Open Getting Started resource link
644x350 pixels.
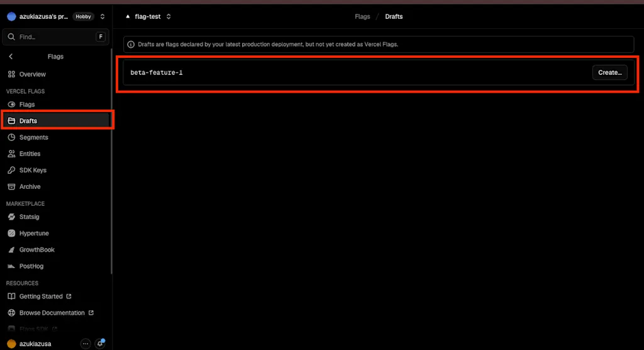tap(55, 296)
